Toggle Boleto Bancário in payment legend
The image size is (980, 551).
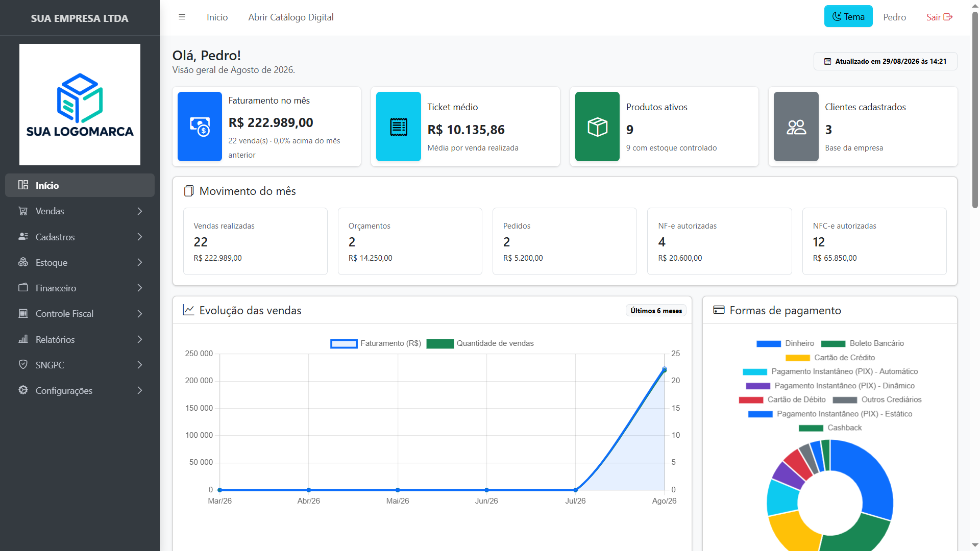(862, 343)
